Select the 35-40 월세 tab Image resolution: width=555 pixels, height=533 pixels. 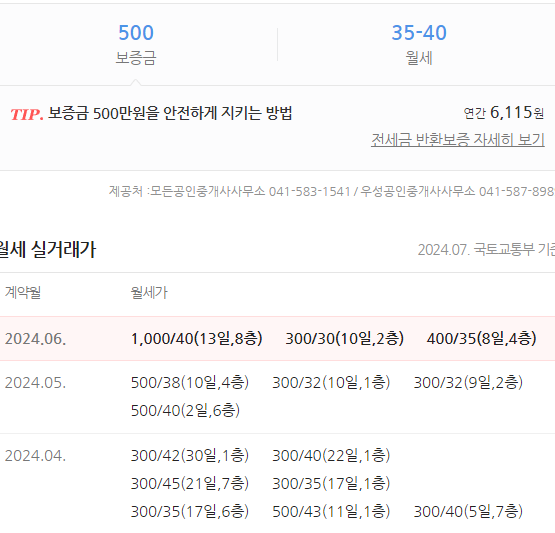(419, 45)
